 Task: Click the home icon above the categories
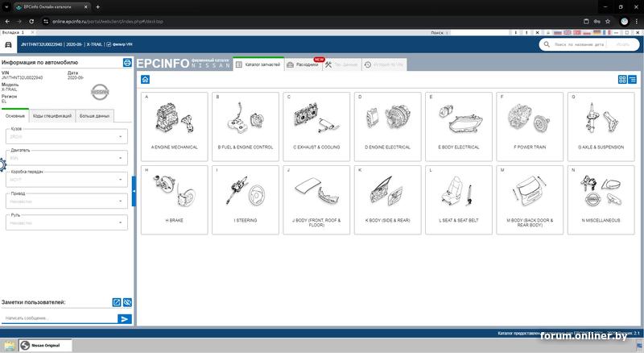click(145, 80)
